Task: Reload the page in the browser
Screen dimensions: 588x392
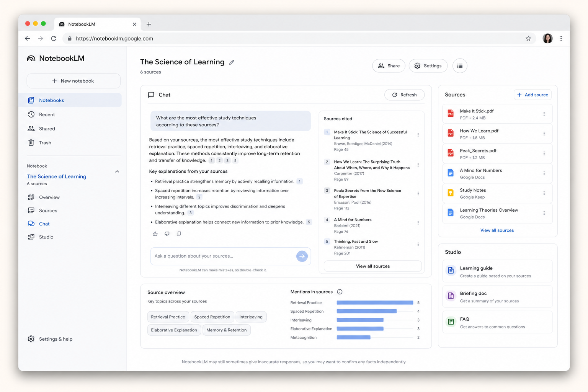Action: 54,38
